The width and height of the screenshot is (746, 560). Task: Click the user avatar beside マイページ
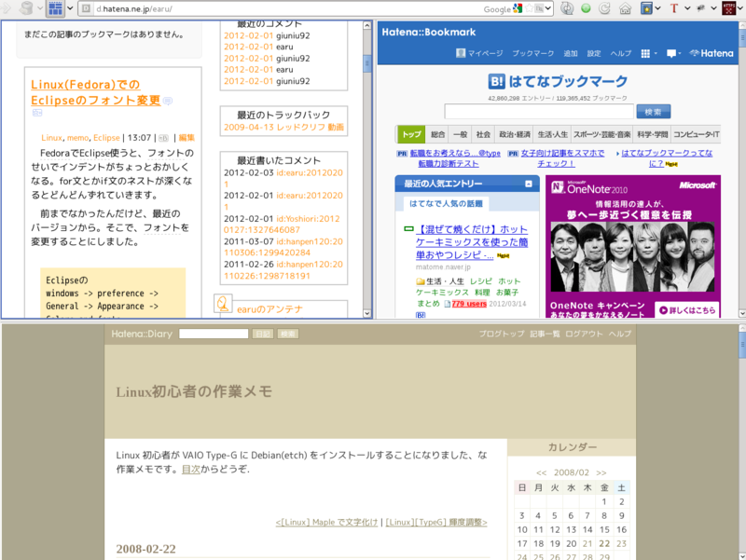pyautogui.click(x=461, y=53)
